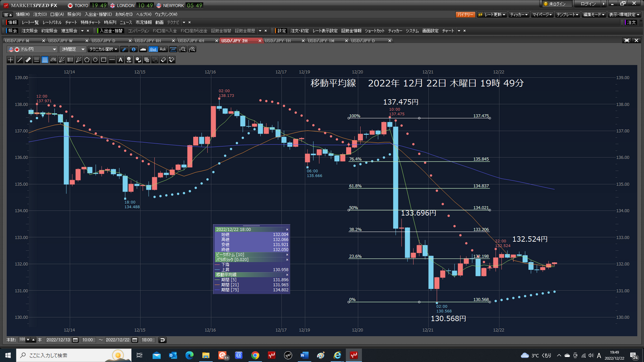644x362 pixels.
Task: Switch chart price to Ask
Action: pyautogui.click(x=163, y=49)
